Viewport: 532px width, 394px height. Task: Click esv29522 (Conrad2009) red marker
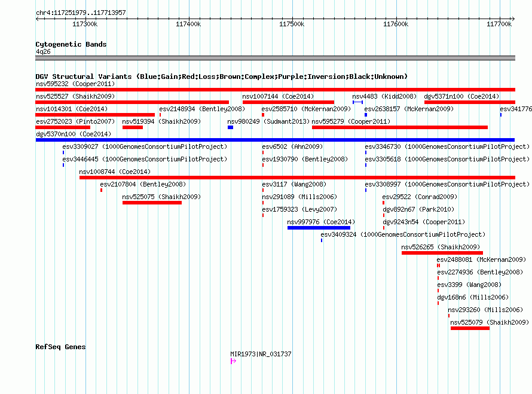point(383,203)
